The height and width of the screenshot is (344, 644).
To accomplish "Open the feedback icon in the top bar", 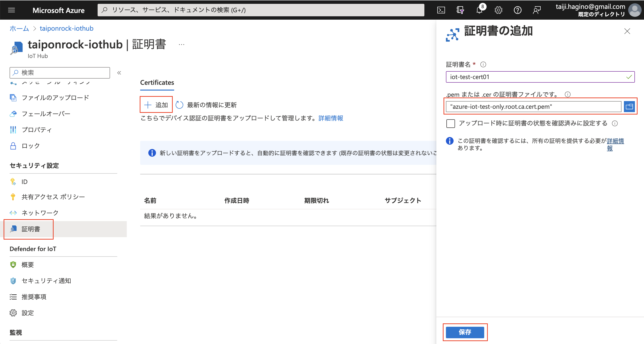I will 537,10.
